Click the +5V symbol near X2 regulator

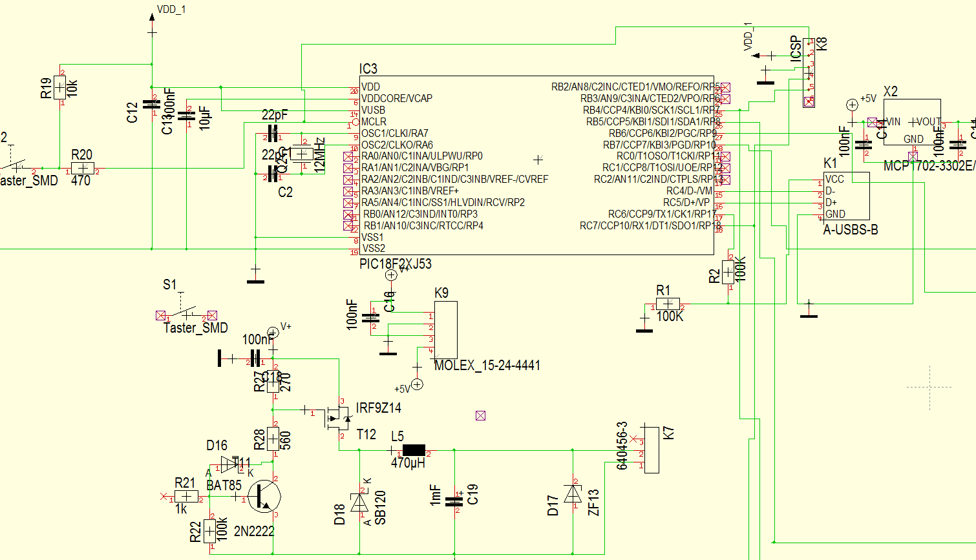(853, 105)
